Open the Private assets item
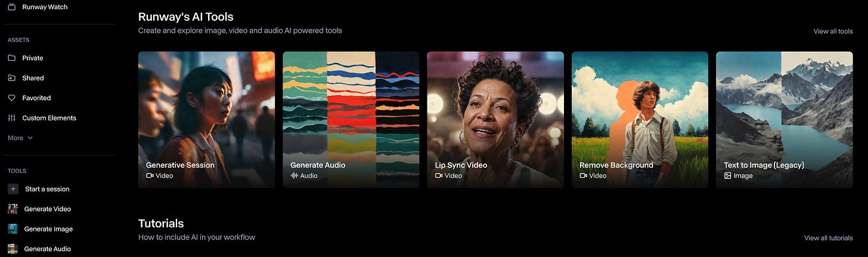868x257 pixels. (x=33, y=58)
